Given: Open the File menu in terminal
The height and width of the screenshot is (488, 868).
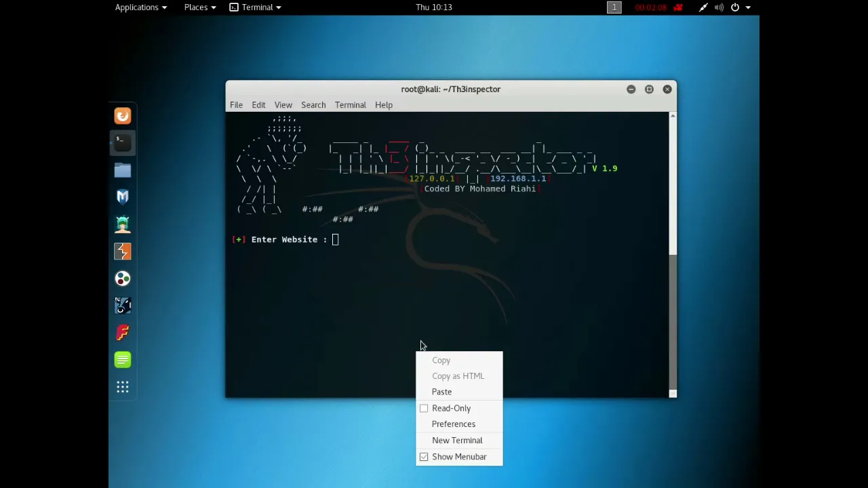Looking at the screenshot, I should pos(236,105).
